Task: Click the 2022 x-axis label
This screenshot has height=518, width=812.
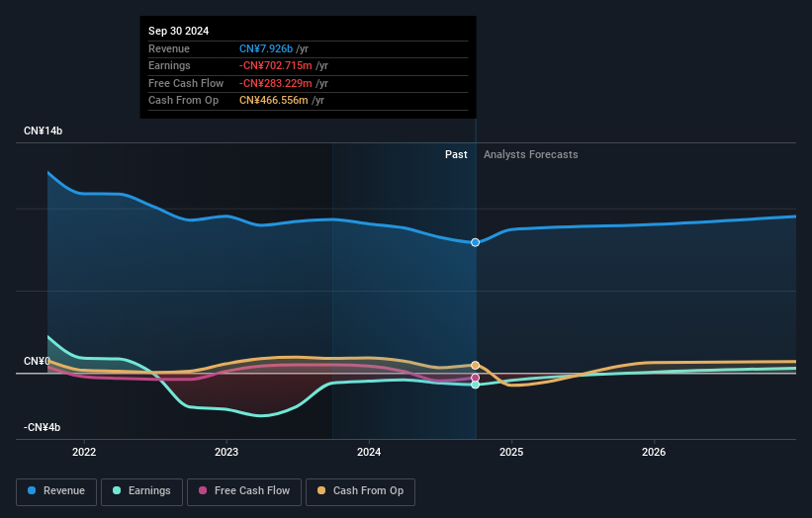Action: [x=84, y=452]
